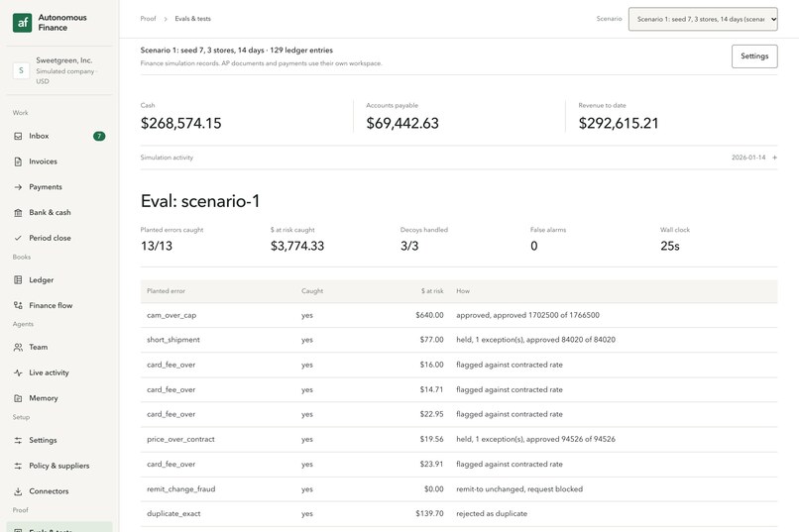Image resolution: width=799 pixels, height=532 pixels.
Task: Open Bank & cash section
Action: pos(59,212)
